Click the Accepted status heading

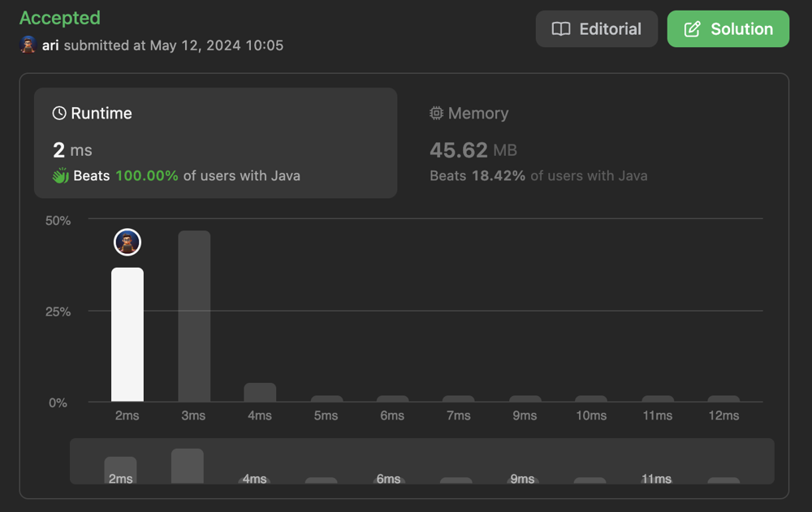click(x=60, y=18)
